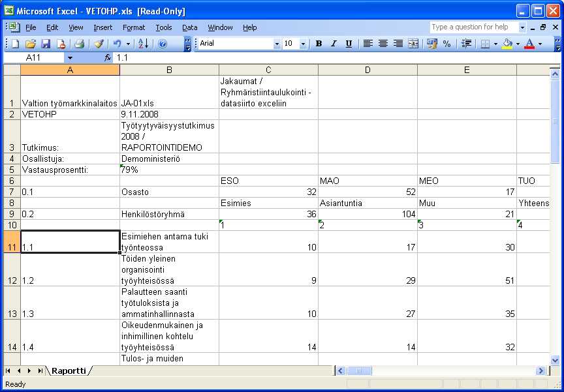This screenshot has width=564, height=392.
Task: Open the View menu
Action: pos(76,27)
